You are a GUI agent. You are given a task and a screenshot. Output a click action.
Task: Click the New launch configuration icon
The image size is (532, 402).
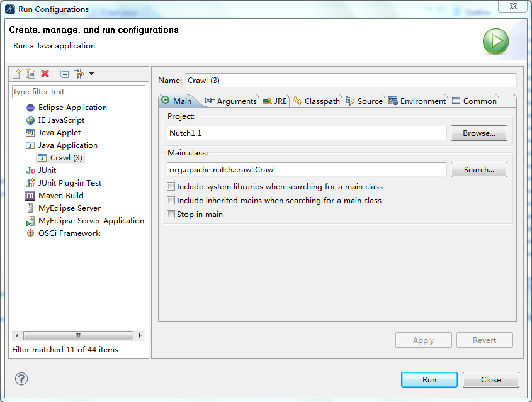point(17,74)
